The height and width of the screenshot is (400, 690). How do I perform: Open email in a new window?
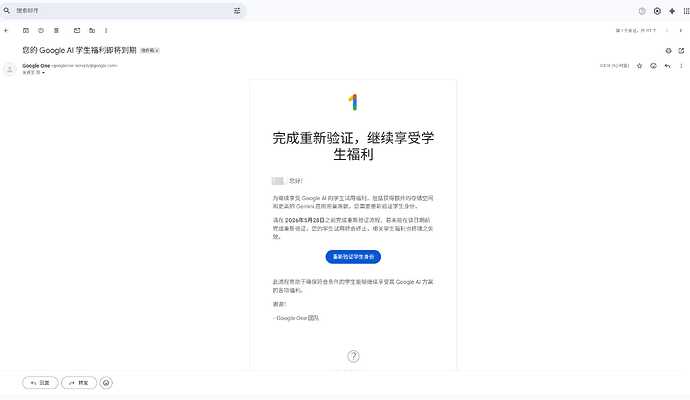pyautogui.click(x=681, y=51)
